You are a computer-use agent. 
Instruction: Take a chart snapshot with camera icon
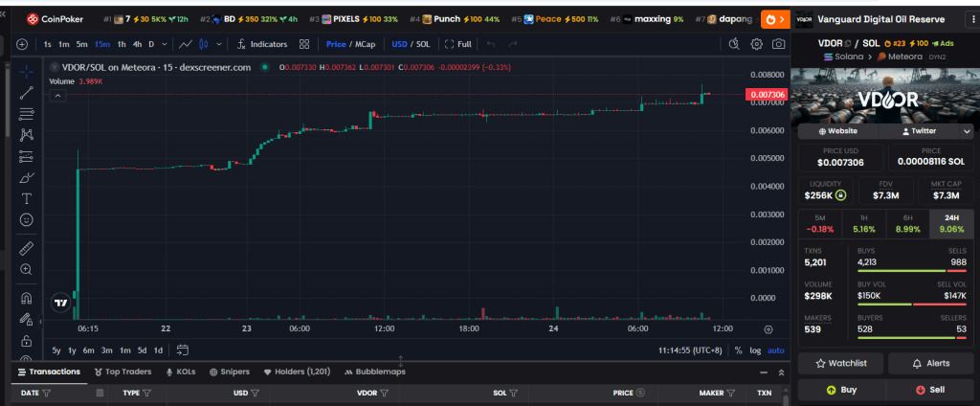tap(778, 44)
